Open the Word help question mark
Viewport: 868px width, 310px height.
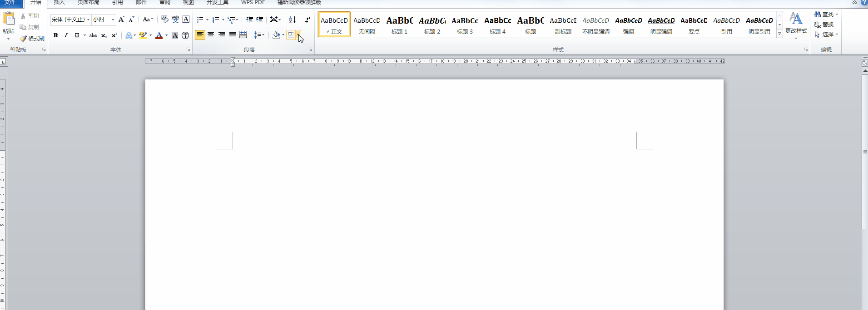[x=863, y=2]
